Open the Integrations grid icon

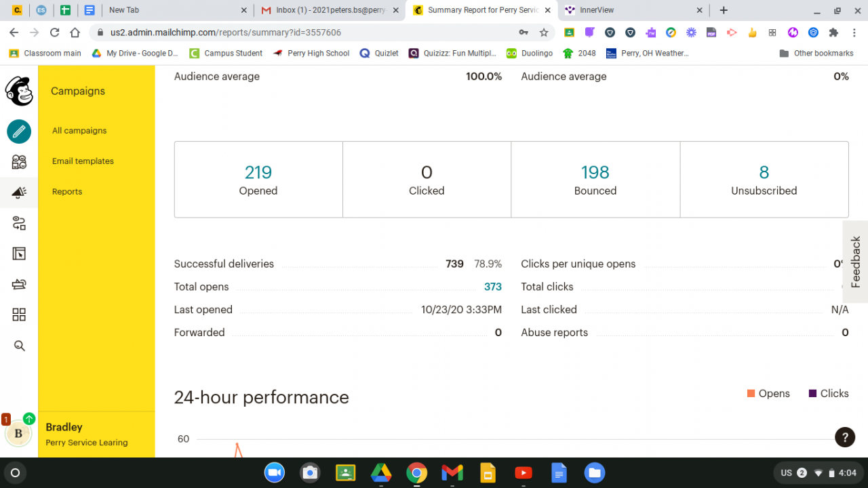click(19, 314)
